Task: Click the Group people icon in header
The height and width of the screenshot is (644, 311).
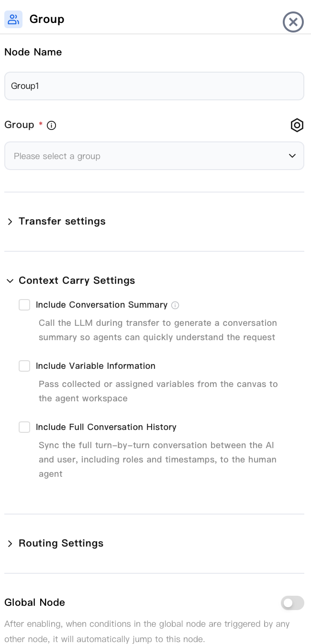Action: (x=13, y=20)
